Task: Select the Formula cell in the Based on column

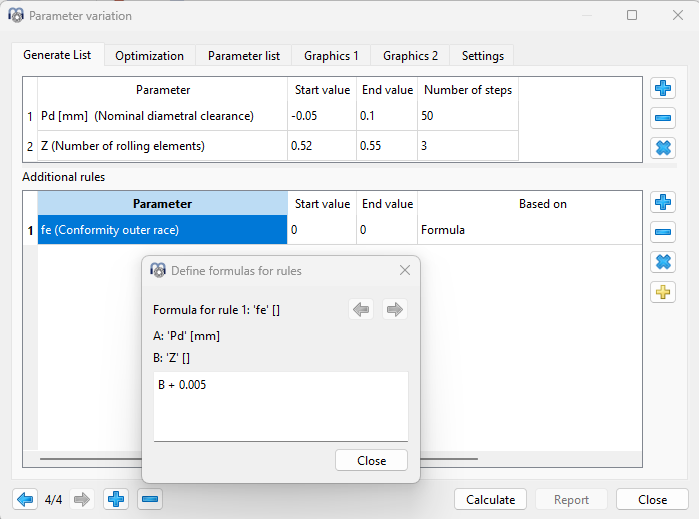Action: [528, 230]
